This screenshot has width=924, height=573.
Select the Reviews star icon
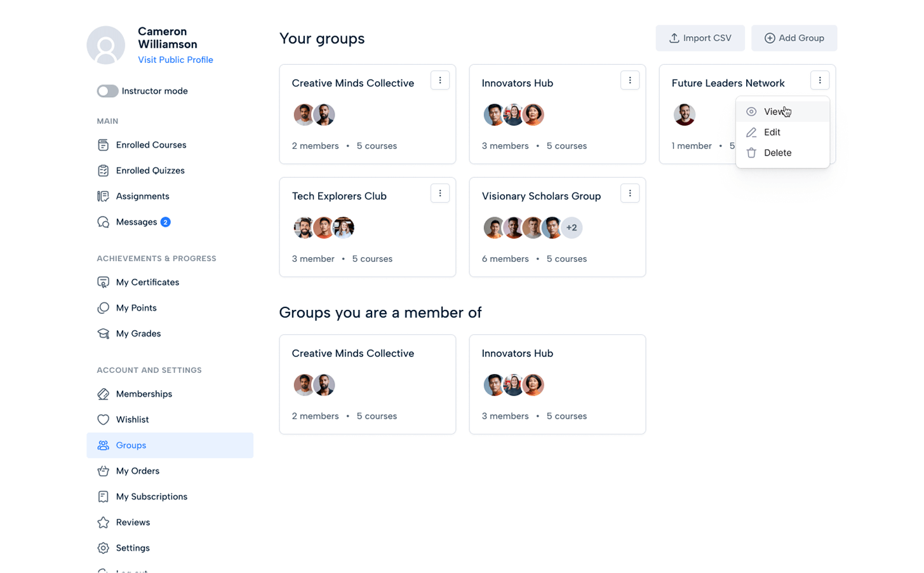pos(103,522)
